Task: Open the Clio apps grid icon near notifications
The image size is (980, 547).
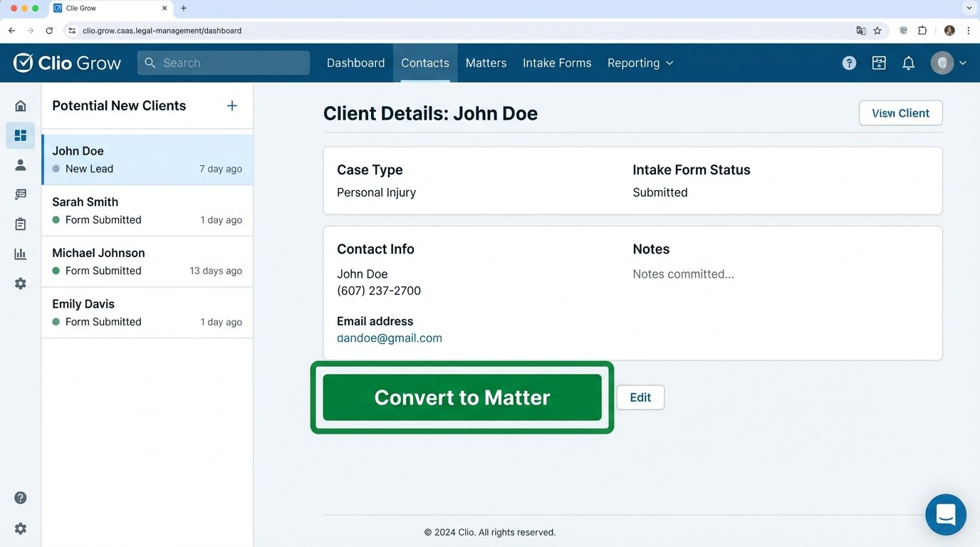Action: [878, 63]
